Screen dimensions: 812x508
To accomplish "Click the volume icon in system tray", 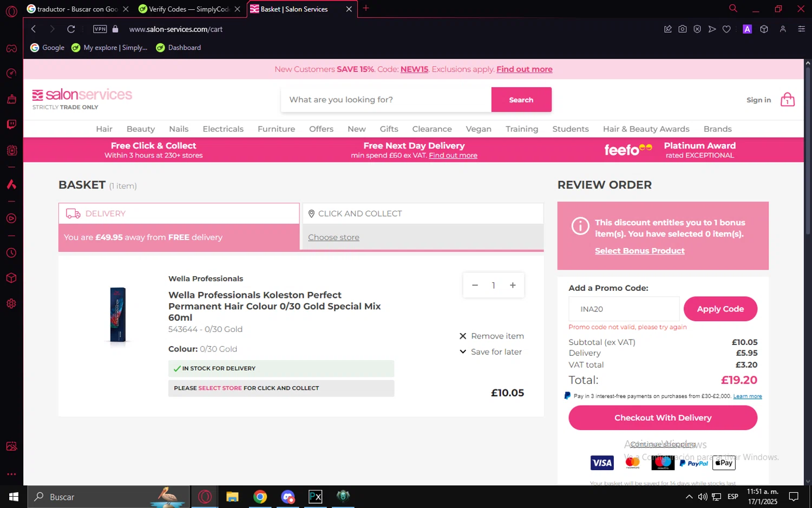I will pos(703,497).
